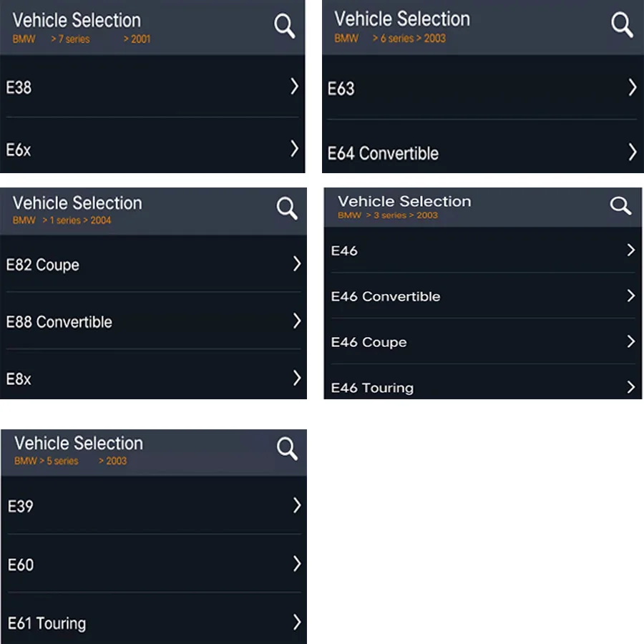
Task: Go back to 7 series breadcrumb
Action: coord(73,39)
